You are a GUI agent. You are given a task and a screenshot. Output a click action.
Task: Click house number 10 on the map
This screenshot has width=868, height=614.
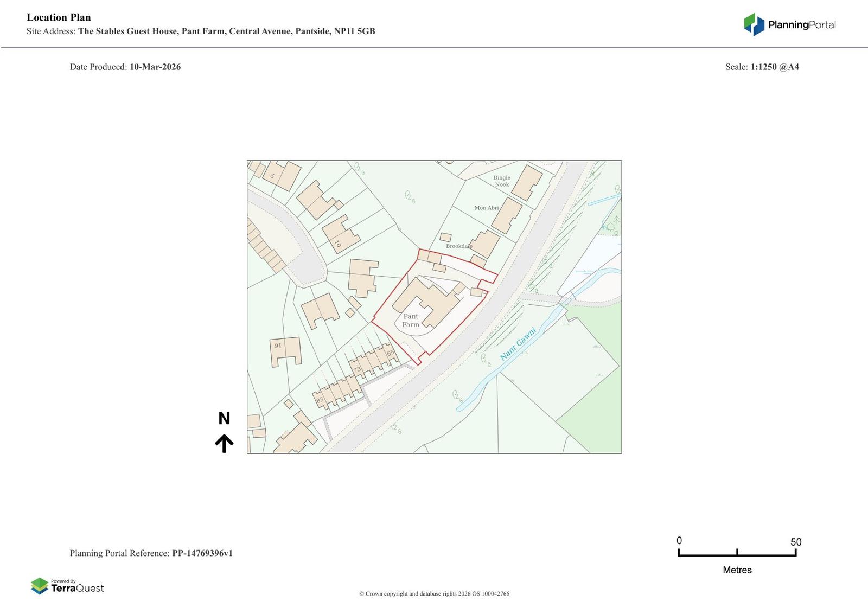(x=337, y=244)
